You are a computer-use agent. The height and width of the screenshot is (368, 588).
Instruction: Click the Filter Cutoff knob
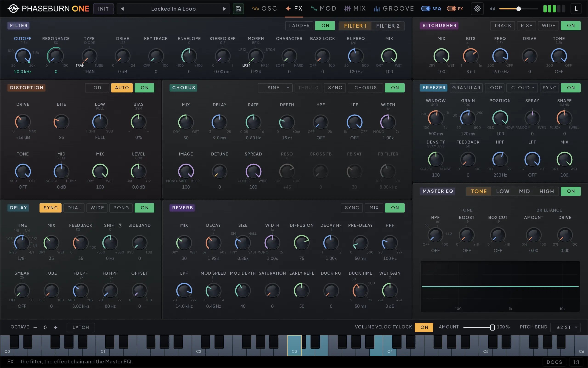pyautogui.click(x=23, y=56)
